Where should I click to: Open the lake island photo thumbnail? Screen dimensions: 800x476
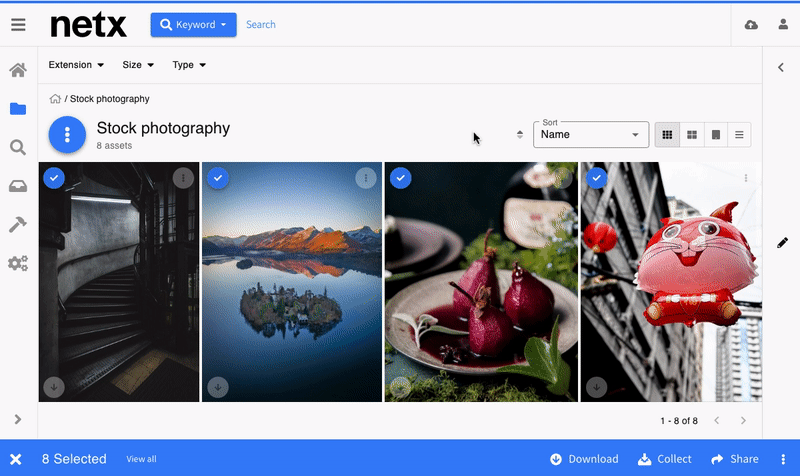pyautogui.click(x=292, y=282)
